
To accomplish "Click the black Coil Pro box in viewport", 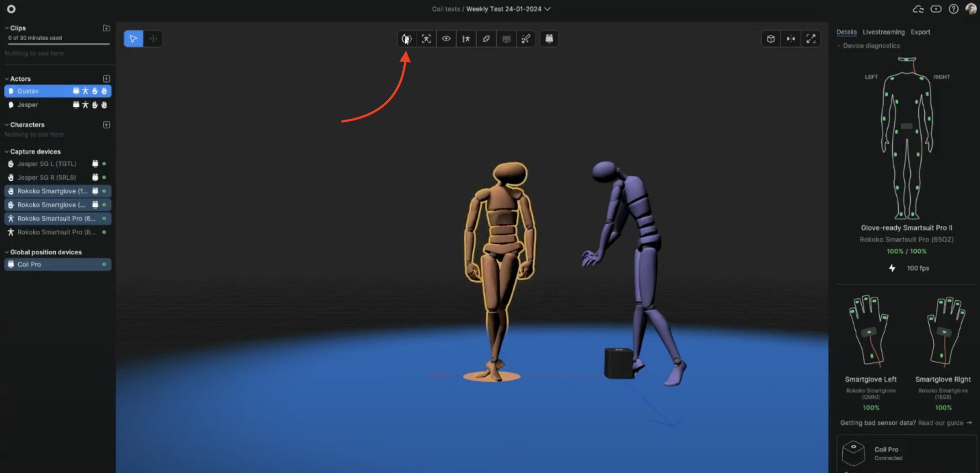I will 619,363.
